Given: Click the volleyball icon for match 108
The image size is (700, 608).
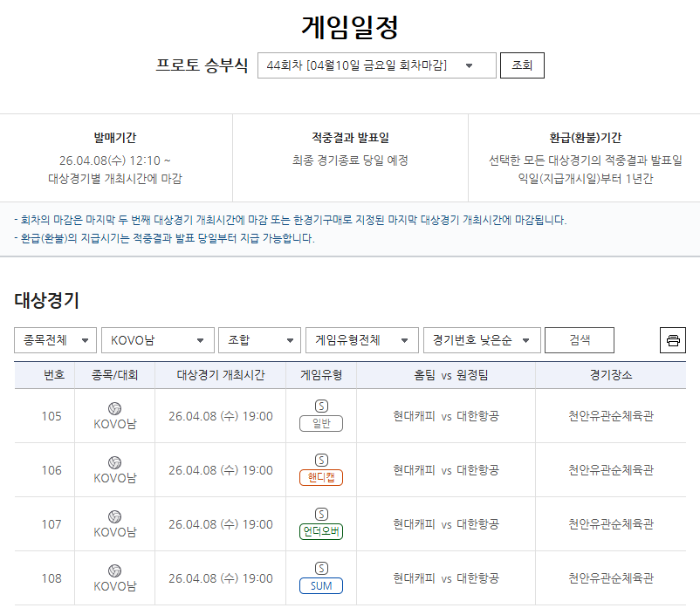Looking at the screenshot, I should [113, 570].
